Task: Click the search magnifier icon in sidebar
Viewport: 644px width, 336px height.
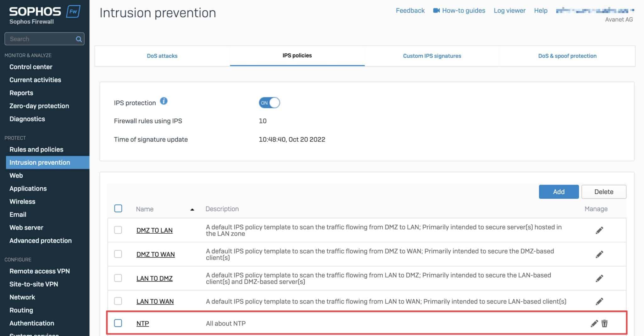Action: pos(78,39)
